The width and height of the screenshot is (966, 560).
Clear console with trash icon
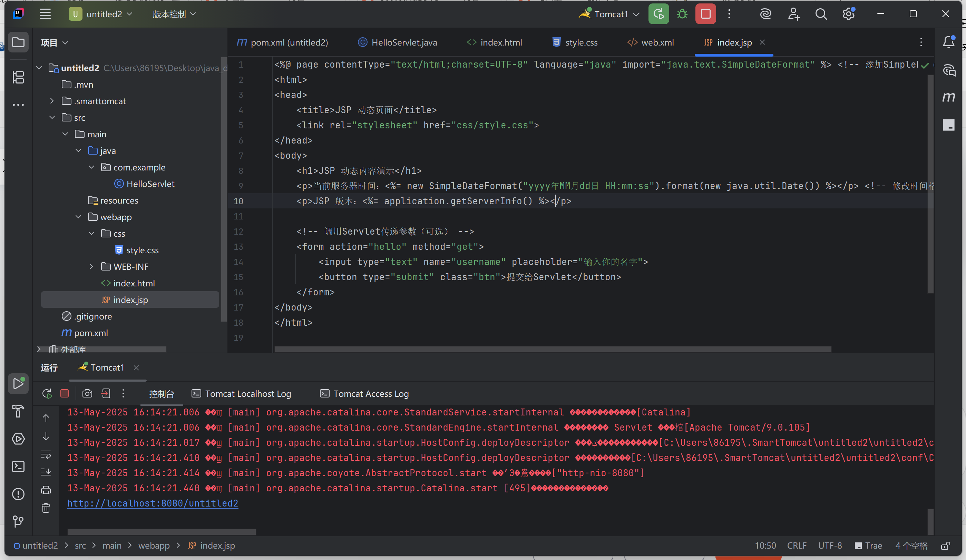point(46,508)
